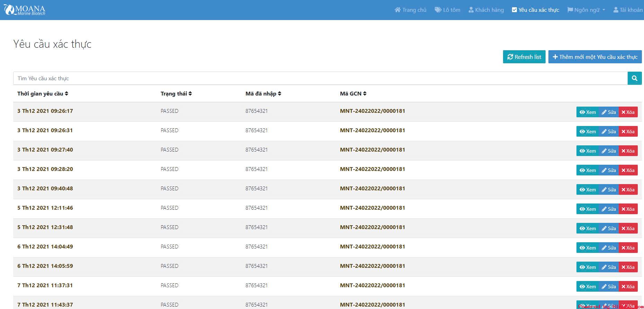Click the Refresh list button
Image resolution: width=644 pixels, height=309 pixels.
pos(524,57)
